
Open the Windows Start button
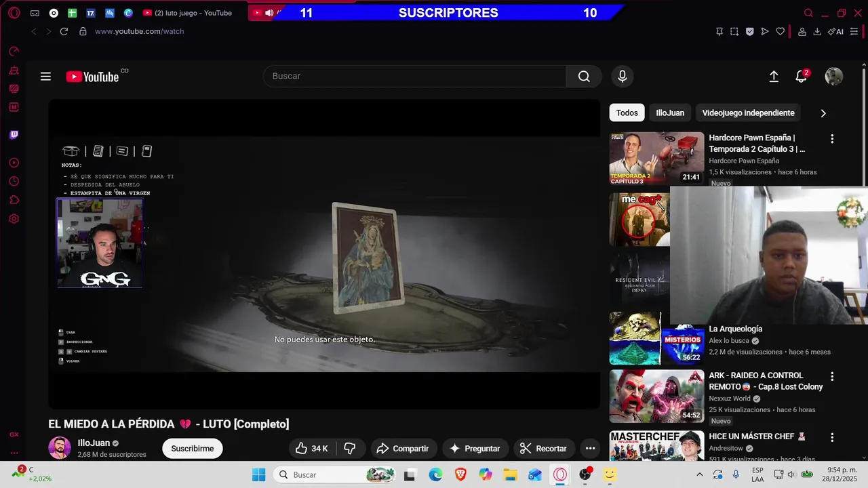click(x=259, y=474)
